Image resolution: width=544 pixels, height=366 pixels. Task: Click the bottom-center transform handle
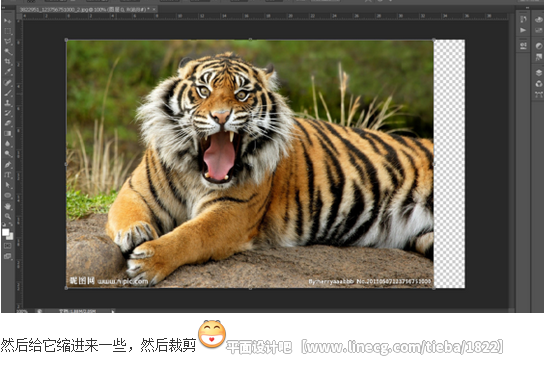[x=250, y=288]
